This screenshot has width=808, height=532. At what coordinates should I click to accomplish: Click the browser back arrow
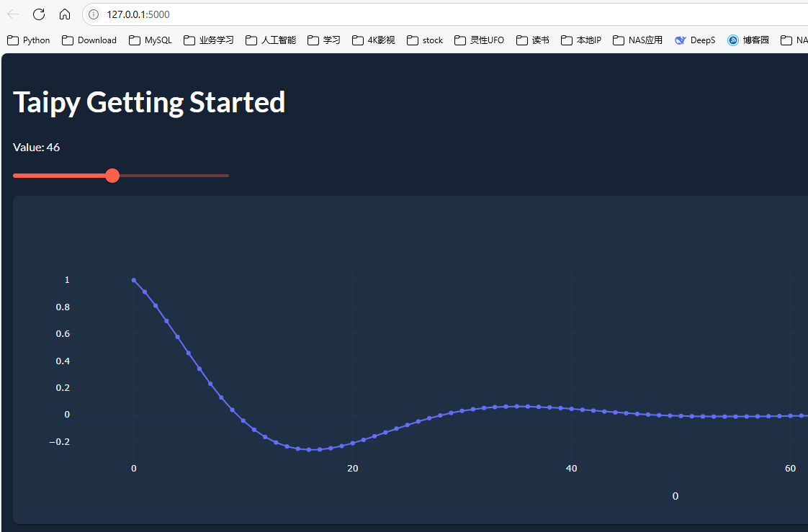pyautogui.click(x=14, y=14)
